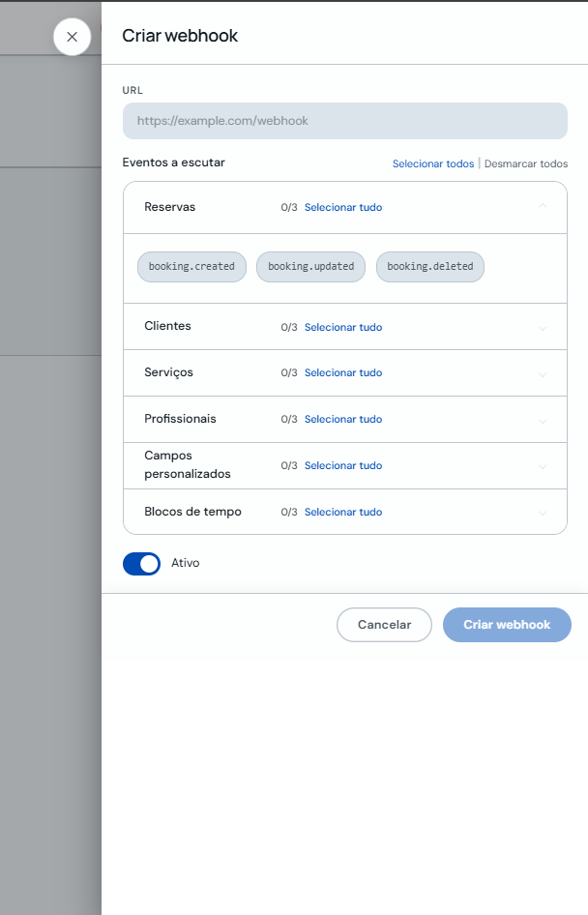This screenshot has height=915, width=588.
Task: Click the 0/3 counter in Clientes row
Action: pos(289,327)
